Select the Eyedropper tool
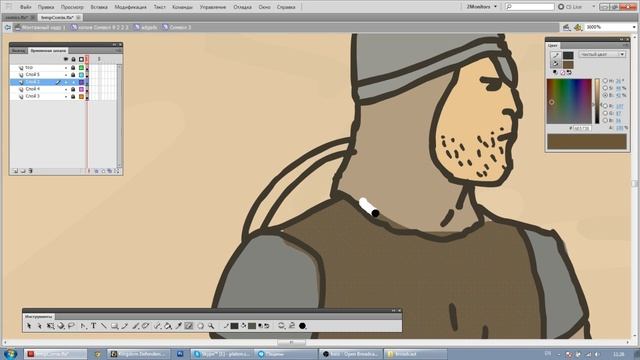640x360 pixels. tap(178, 326)
